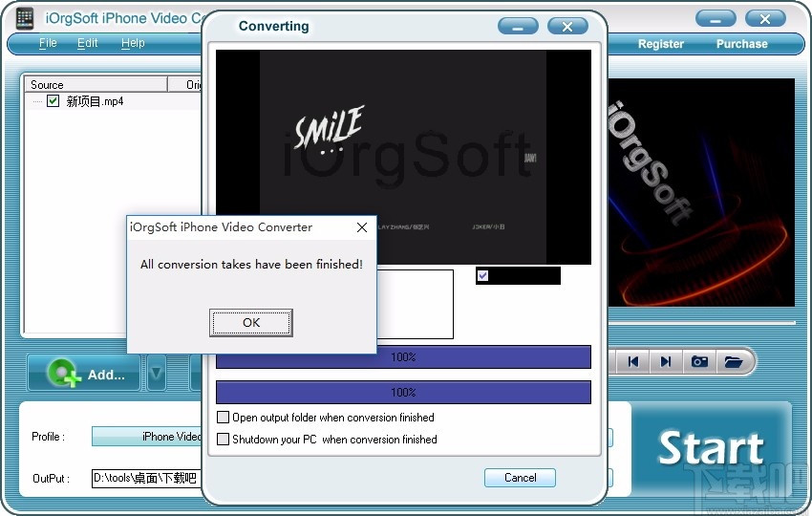Expand the dropdown arrow beside Add
Viewport: 812px width, 516px height.
pos(157,373)
